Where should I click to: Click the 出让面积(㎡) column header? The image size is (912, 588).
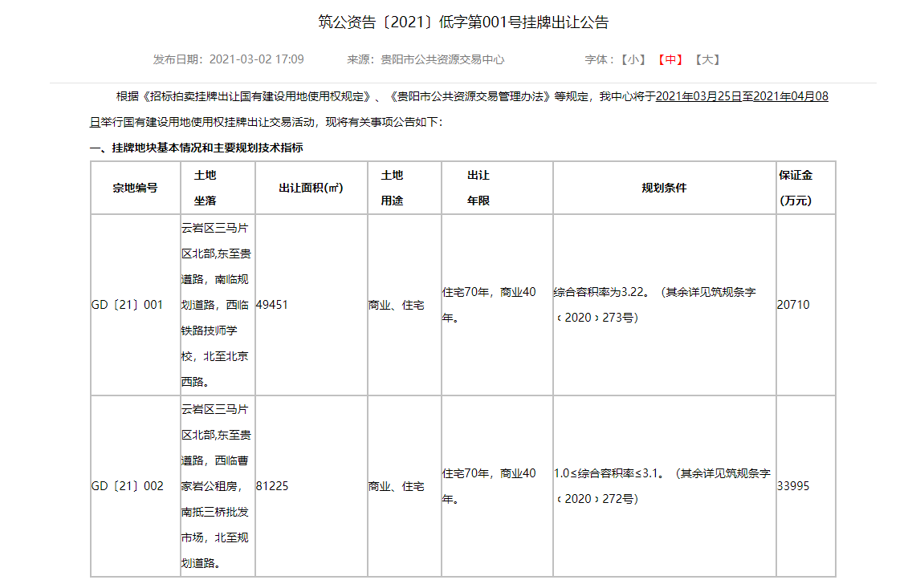[x=311, y=188]
